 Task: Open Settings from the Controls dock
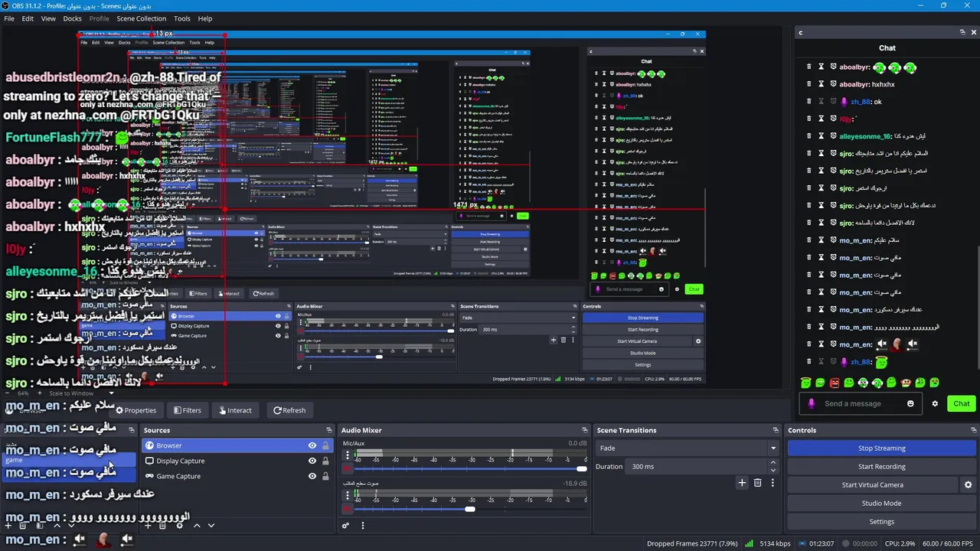[x=881, y=522]
